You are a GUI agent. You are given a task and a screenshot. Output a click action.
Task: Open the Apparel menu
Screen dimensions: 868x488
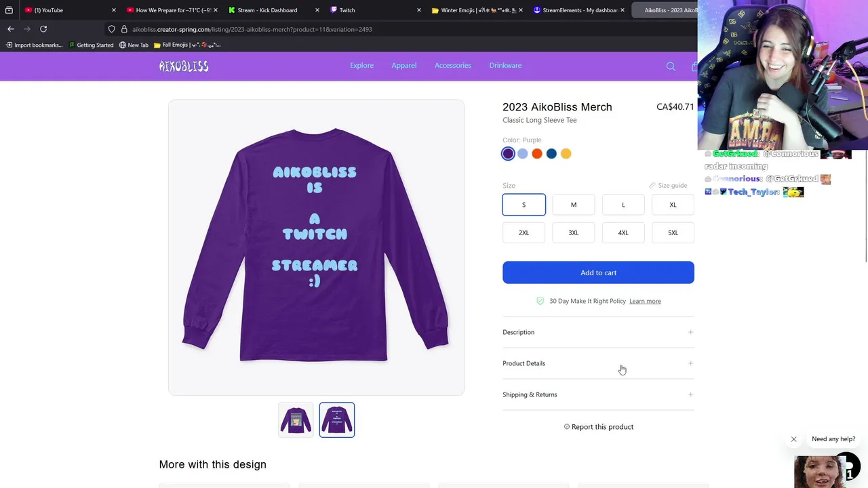click(403, 66)
